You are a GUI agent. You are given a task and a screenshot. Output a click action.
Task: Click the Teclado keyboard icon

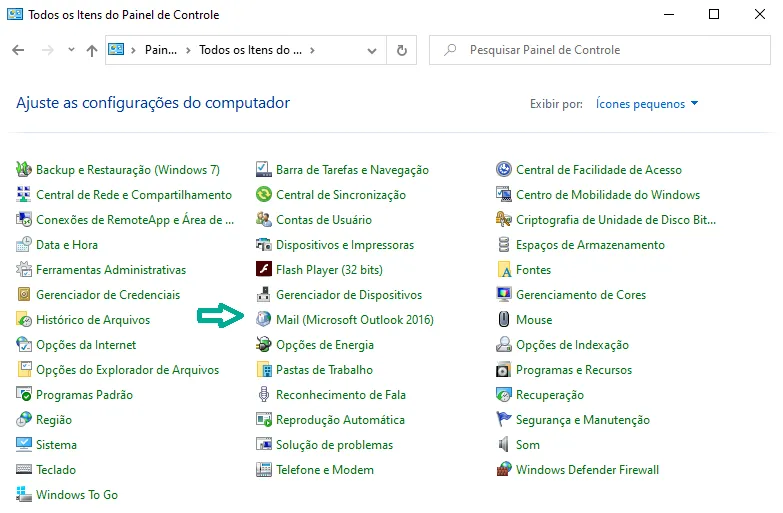pos(23,469)
